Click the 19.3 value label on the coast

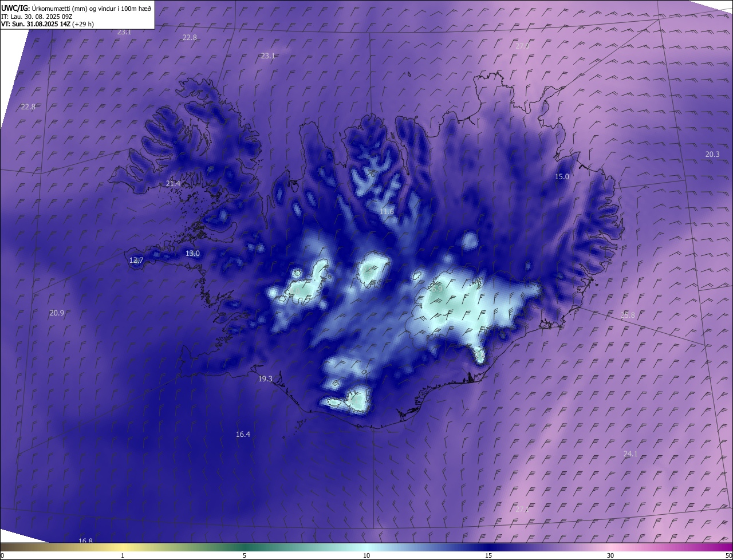point(265,379)
